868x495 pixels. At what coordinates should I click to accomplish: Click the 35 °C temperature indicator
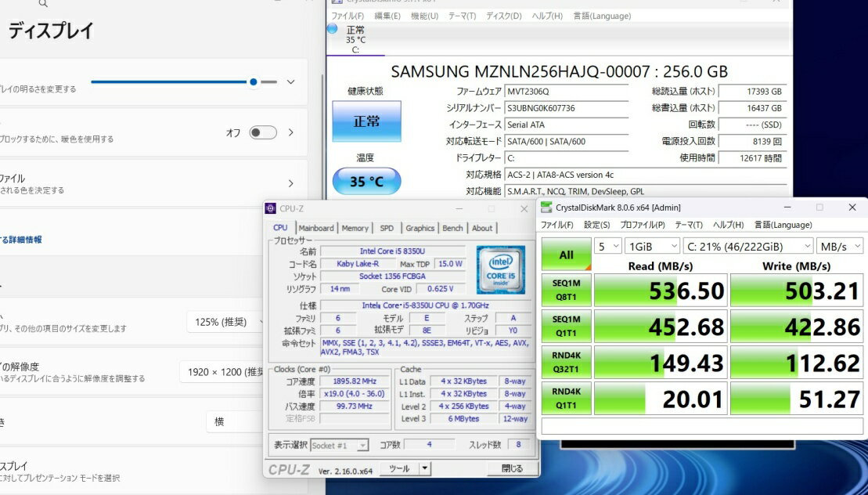[x=366, y=182]
